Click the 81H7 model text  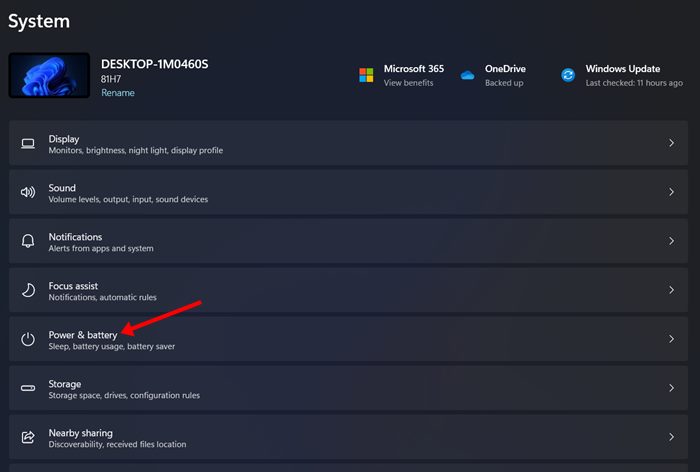(111, 79)
